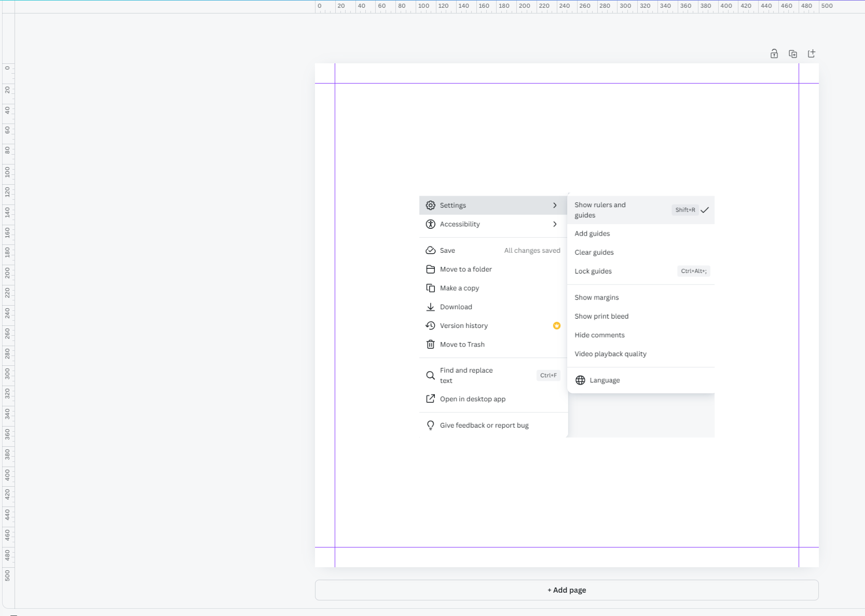Open the Language selection
The width and height of the screenshot is (865, 616).
[641, 380]
